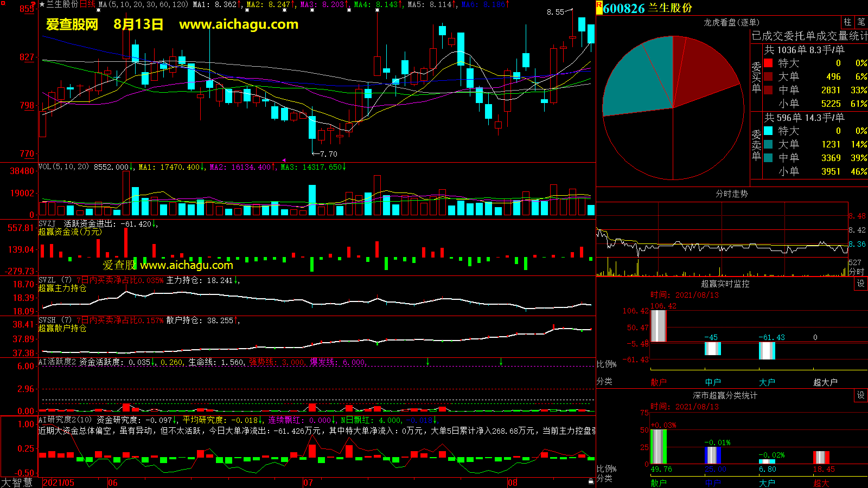Click the first green arrow in AI活跃度 panel

(428, 362)
